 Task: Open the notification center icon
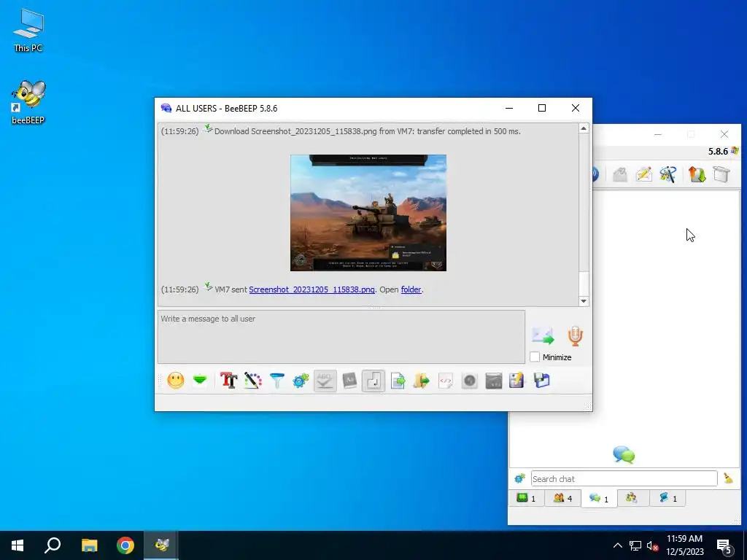724,546
